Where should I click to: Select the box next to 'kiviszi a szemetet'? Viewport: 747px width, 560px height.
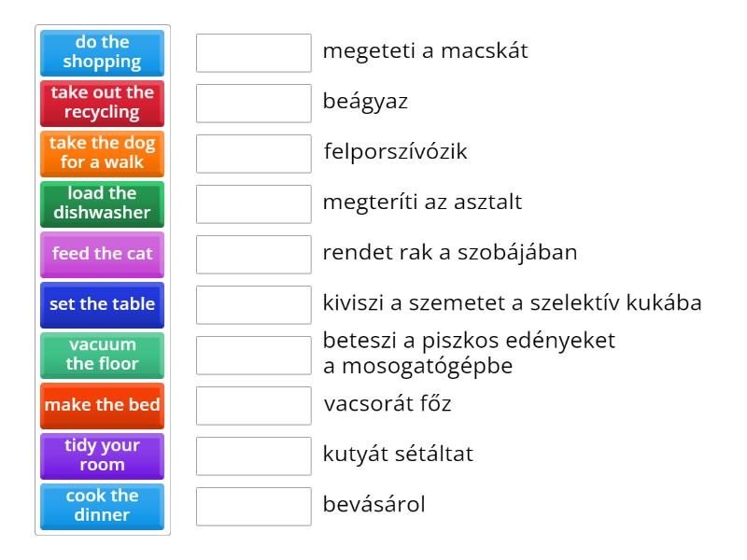pyautogui.click(x=254, y=305)
